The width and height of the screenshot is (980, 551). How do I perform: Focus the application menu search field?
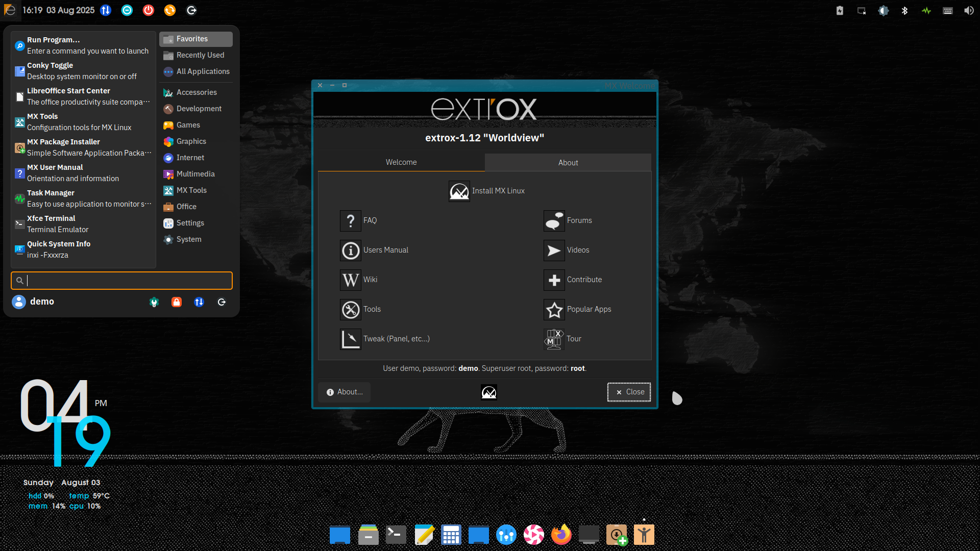pyautogui.click(x=121, y=281)
